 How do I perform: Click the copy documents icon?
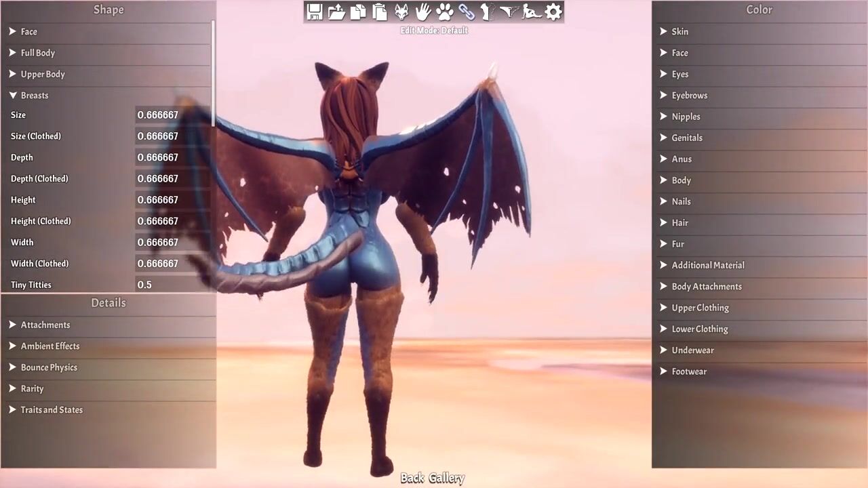tap(358, 12)
